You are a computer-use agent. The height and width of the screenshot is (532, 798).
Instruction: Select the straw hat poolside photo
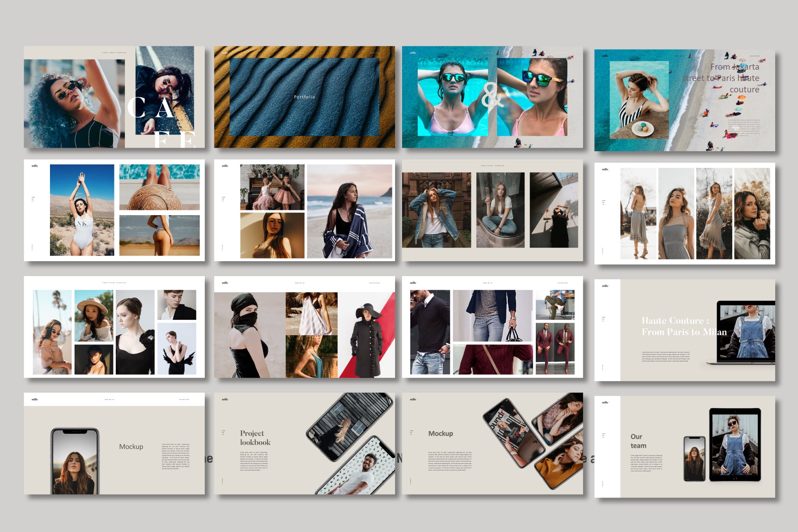[159, 187]
